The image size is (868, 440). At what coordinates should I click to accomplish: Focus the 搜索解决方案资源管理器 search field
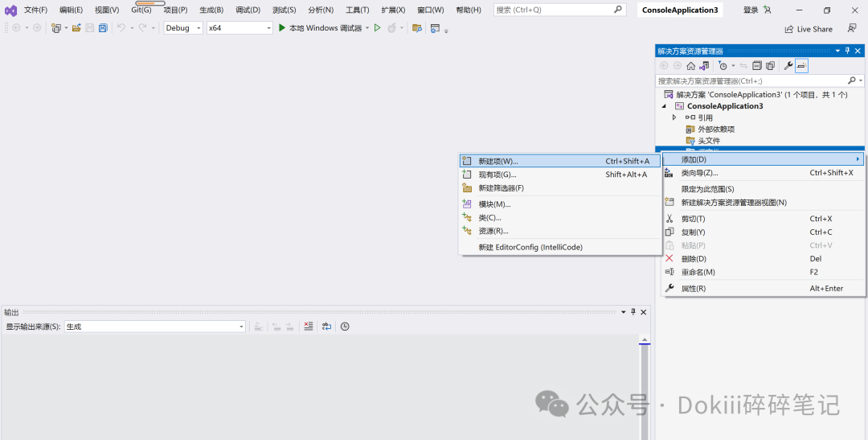pyautogui.click(x=751, y=80)
